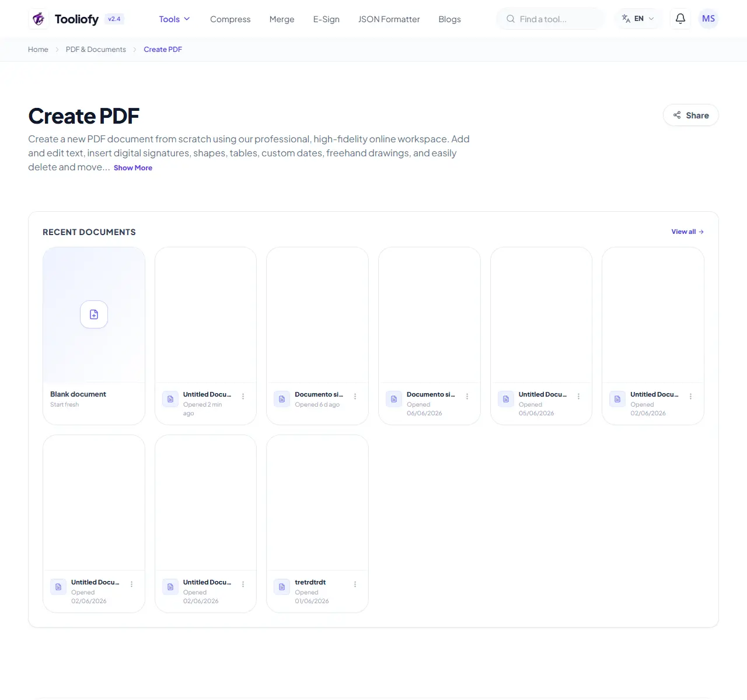Click the "tretrdtrdt" document name
The image size is (747, 700).
click(310, 582)
